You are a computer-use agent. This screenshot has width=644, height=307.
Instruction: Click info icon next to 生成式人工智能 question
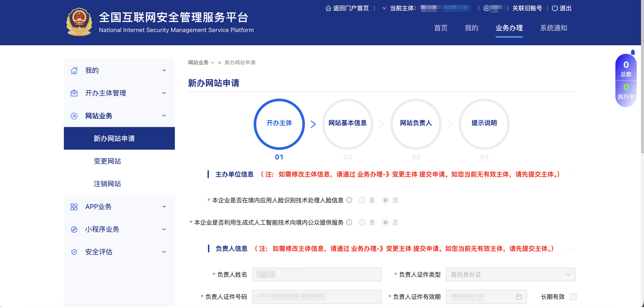pos(349,222)
